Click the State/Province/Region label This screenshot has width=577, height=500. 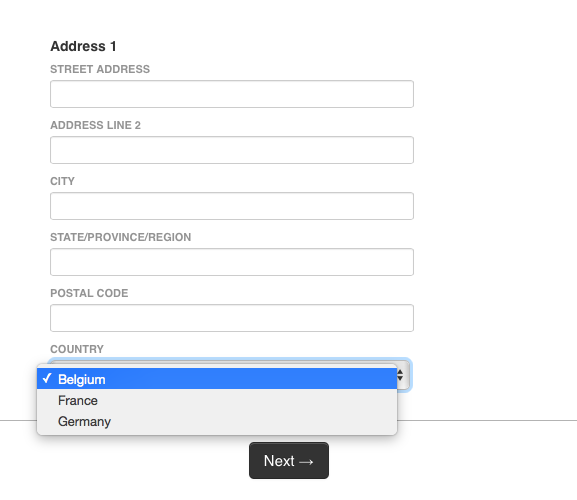pos(121,237)
